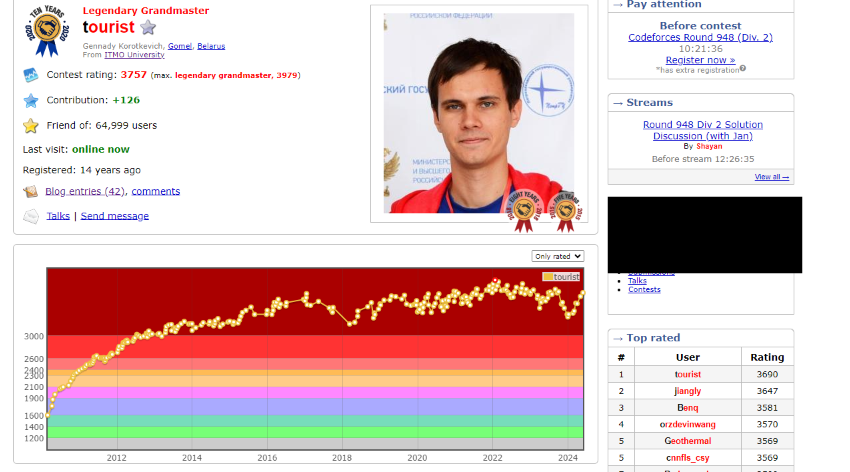Screen dimensions: 850x472
Task: Click the yellow Friend of star icon
Action: coord(31,126)
